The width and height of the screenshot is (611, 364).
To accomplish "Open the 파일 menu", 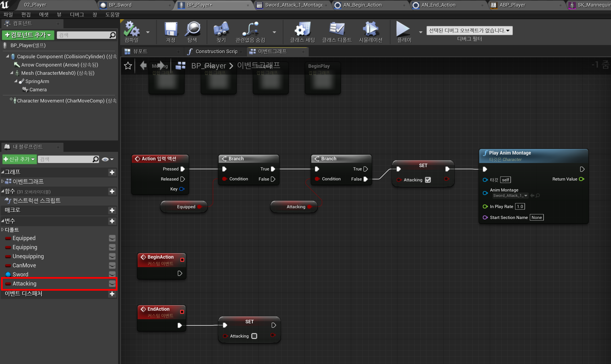I will 8,14.
